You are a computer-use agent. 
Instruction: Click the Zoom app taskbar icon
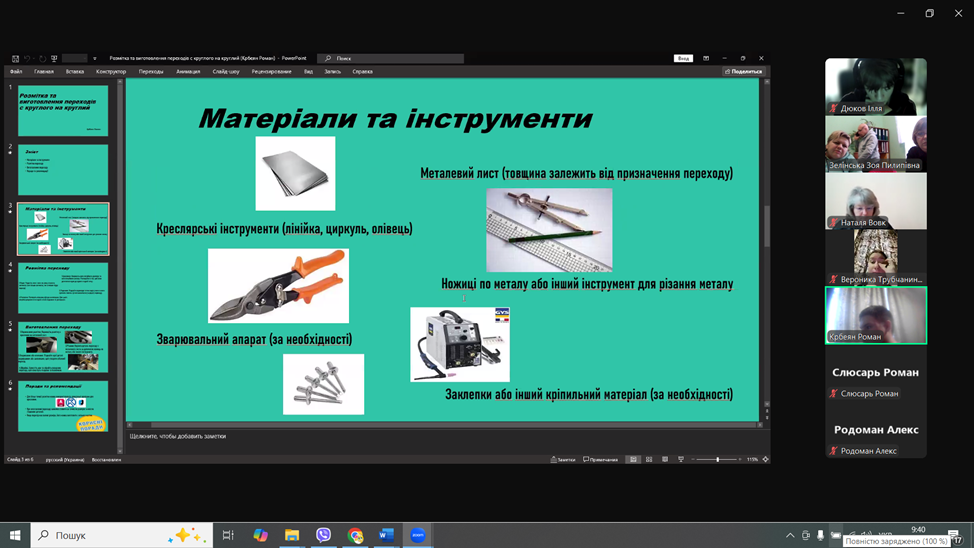(418, 535)
